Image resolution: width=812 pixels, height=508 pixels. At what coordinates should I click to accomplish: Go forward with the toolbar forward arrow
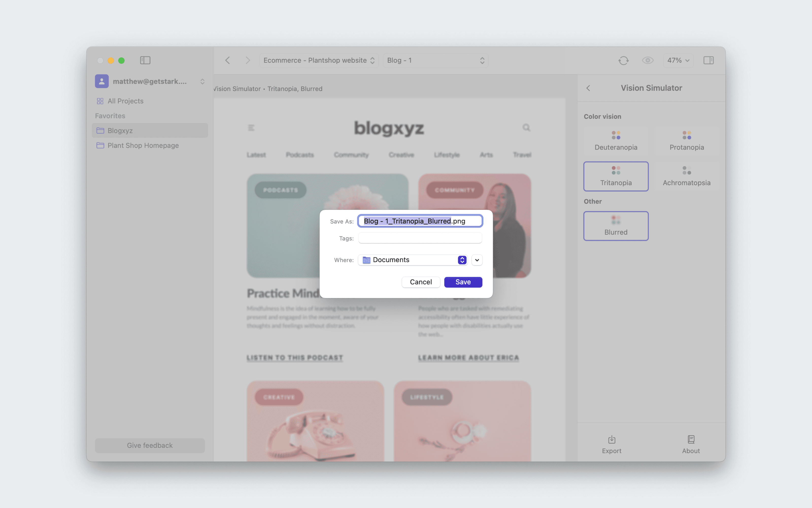(x=248, y=60)
